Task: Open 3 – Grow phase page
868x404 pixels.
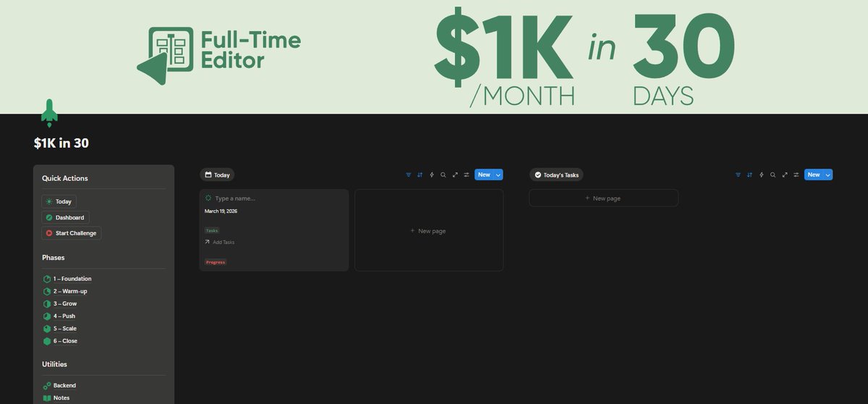Action: coord(64,303)
